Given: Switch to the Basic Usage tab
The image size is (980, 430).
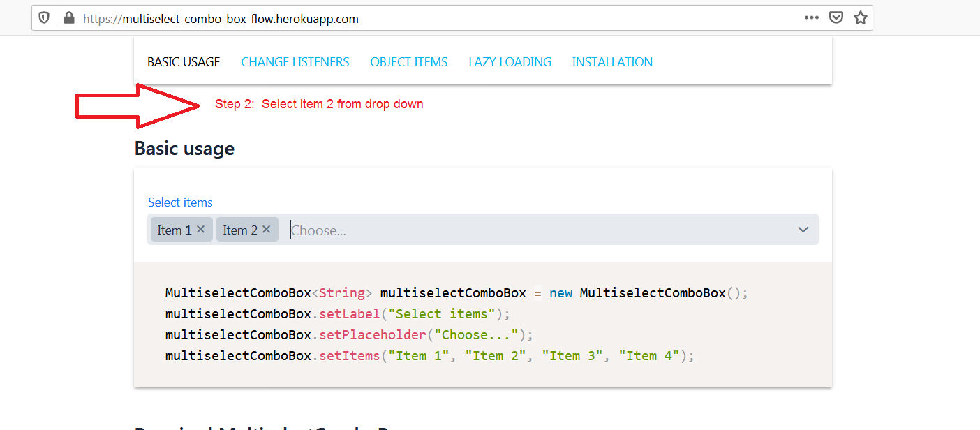Looking at the screenshot, I should [x=184, y=62].
